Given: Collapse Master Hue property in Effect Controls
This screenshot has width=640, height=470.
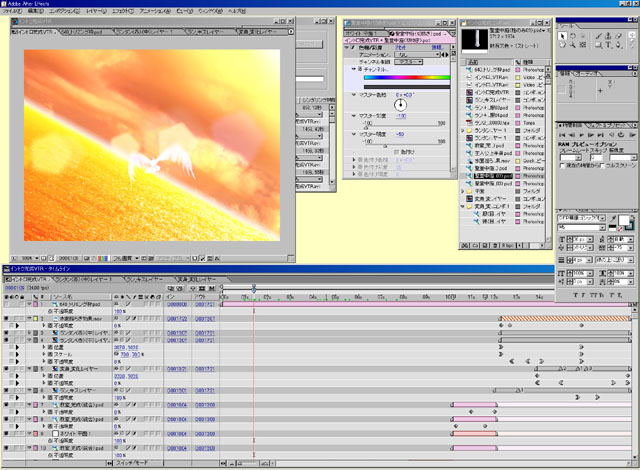Looking at the screenshot, I should tap(354, 95).
